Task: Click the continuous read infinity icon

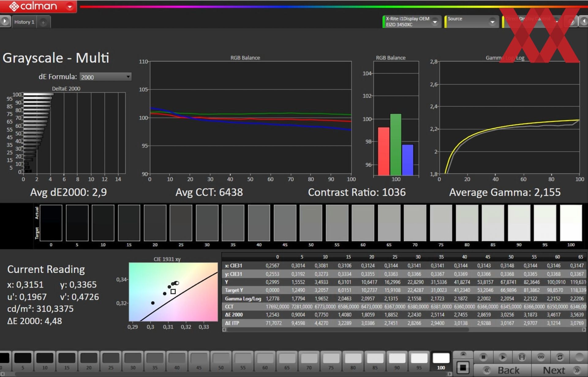Action: tap(541, 357)
